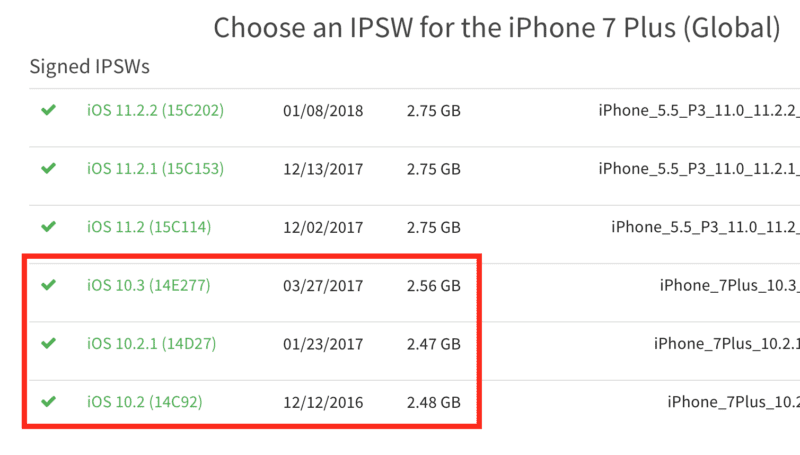Click the 2.56 GB size for iOS 10.3
Viewport: 800px width, 455px height.
click(434, 286)
